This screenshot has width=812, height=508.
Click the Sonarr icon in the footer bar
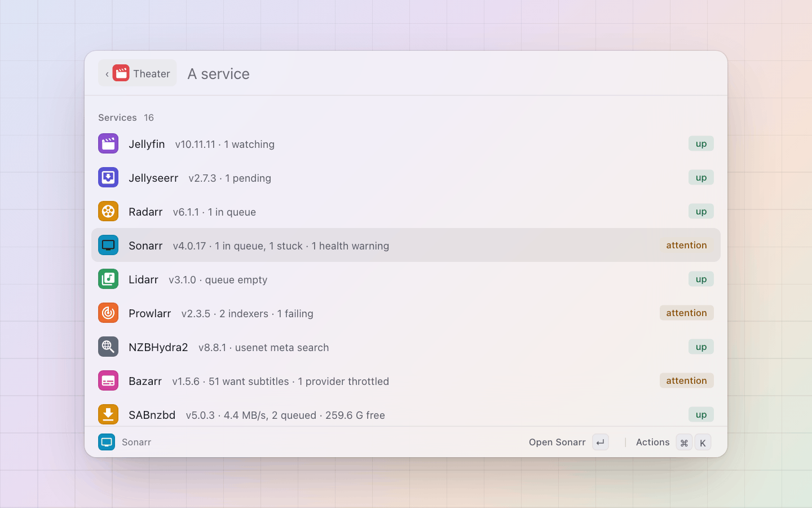click(107, 442)
